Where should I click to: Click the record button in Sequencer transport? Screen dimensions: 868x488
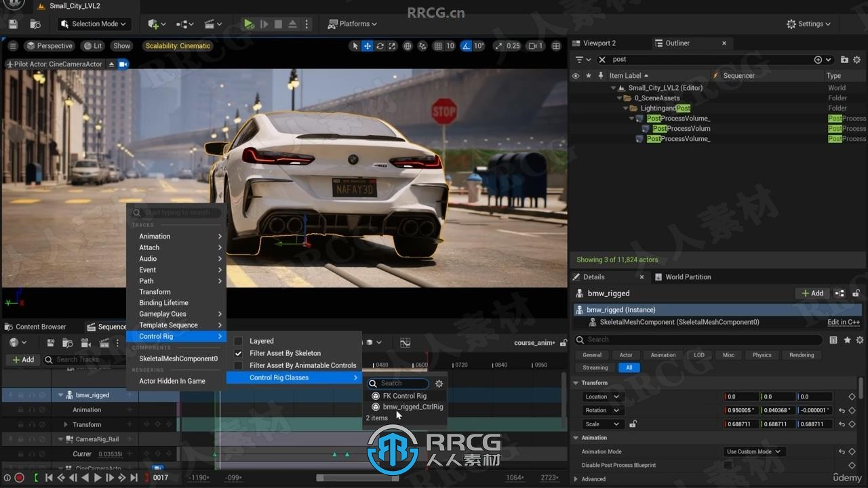[x=19, y=478]
